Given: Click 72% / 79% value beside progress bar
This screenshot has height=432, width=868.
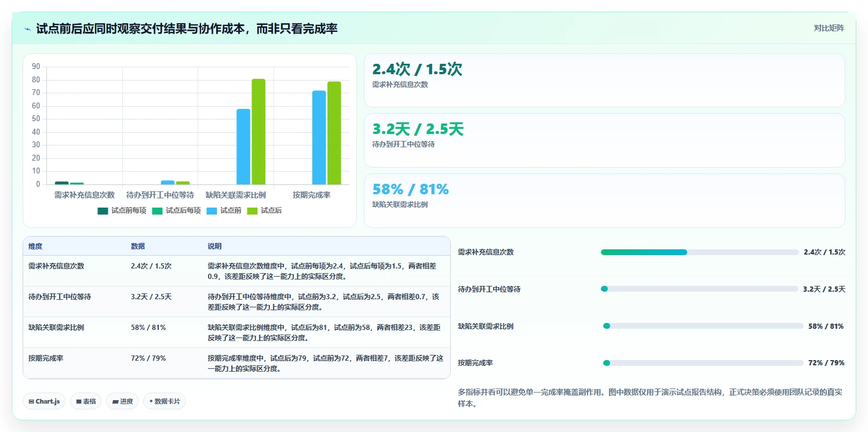Looking at the screenshot, I should (x=826, y=363).
